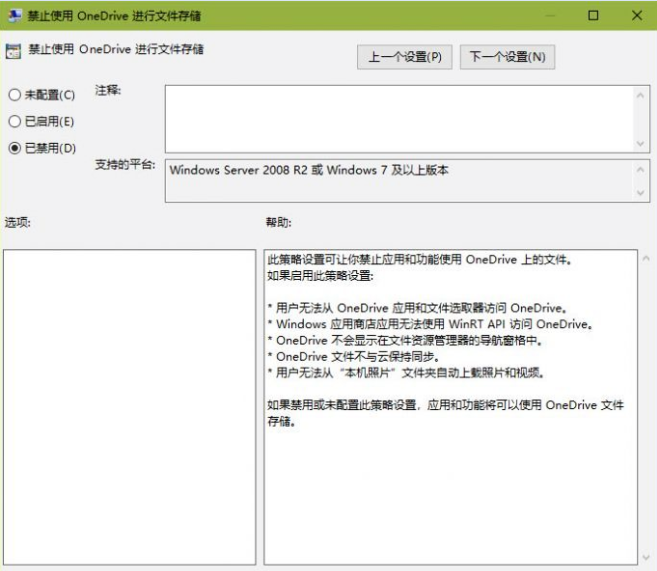
Task: Click help text '此策略设置可让你禁止应用和功能使用'
Action: point(364,260)
